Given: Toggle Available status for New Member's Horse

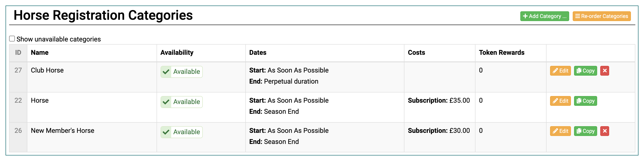Looking at the screenshot, I should 181,132.
